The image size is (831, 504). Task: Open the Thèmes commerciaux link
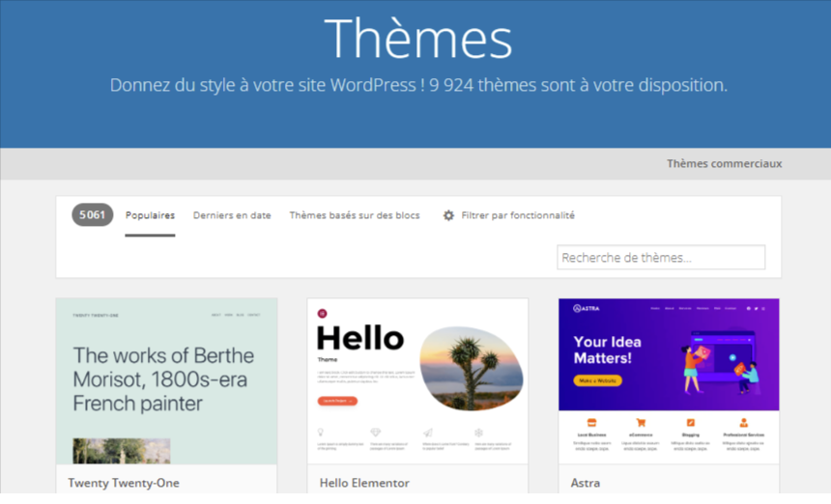(x=724, y=163)
